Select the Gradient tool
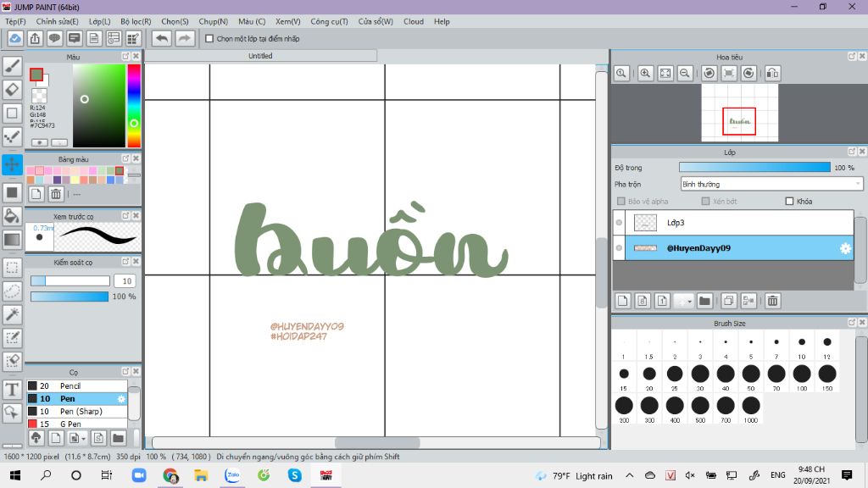 pyautogui.click(x=12, y=240)
